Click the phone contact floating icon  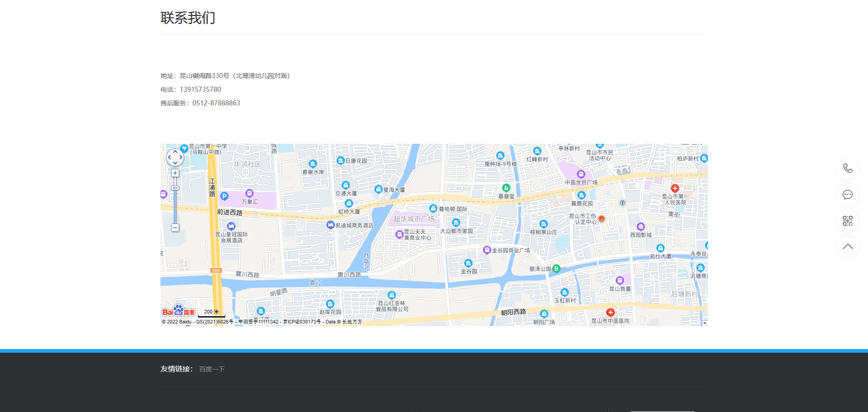(847, 168)
